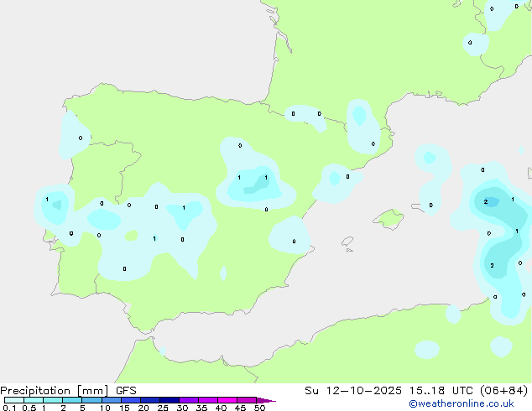Select the 35–40 mm legend color box
Viewport: 532px width, 411px height.
coord(208,400)
